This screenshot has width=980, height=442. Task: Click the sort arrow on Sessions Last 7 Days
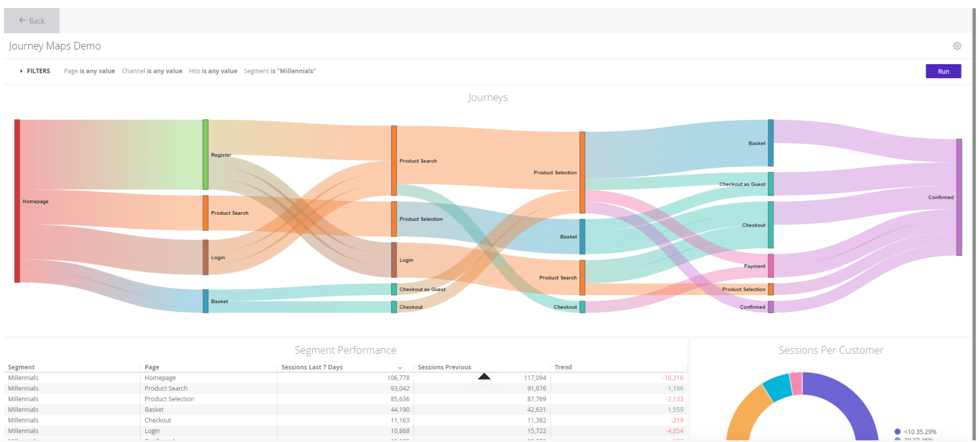tap(400, 368)
